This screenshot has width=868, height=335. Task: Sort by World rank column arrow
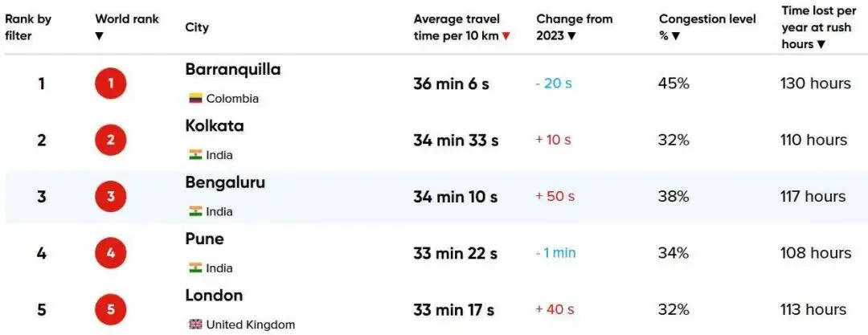click(99, 36)
